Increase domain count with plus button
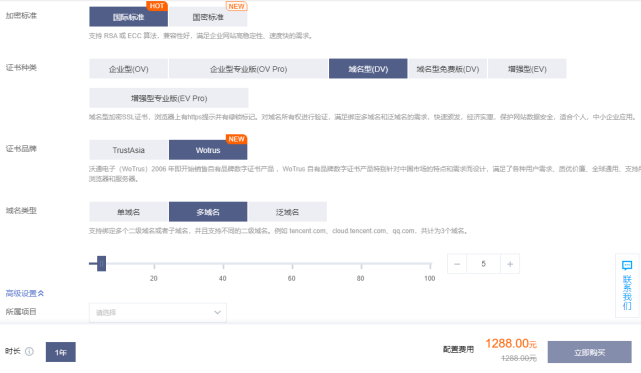This screenshot has width=641, height=373. (x=510, y=264)
